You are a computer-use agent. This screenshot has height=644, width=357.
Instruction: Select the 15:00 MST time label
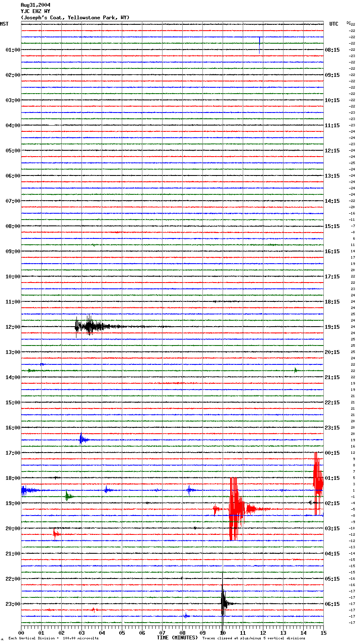tap(13, 402)
